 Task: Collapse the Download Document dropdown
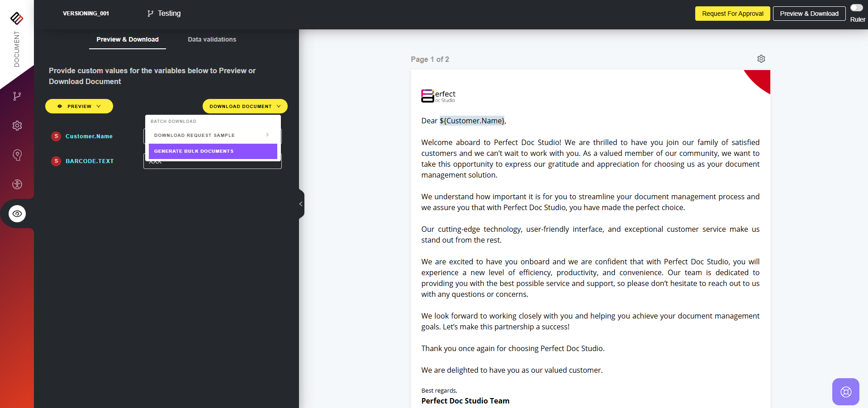click(245, 106)
